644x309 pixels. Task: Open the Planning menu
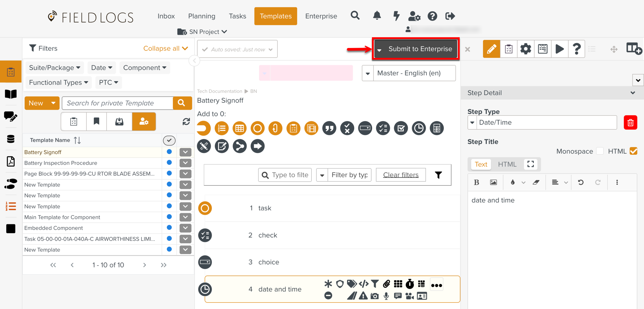pyautogui.click(x=202, y=16)
